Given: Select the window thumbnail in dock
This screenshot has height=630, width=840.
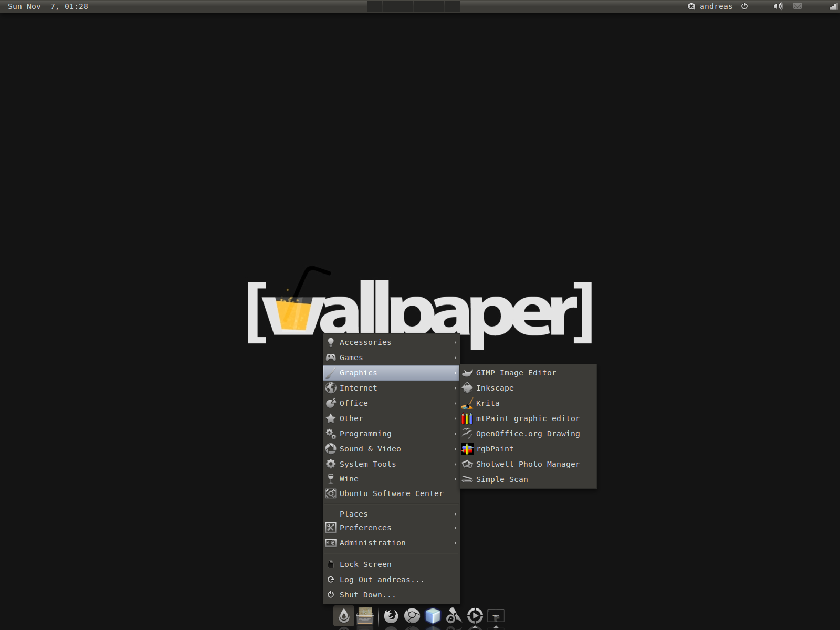Looking at the screenshot, I should (496, 616).
